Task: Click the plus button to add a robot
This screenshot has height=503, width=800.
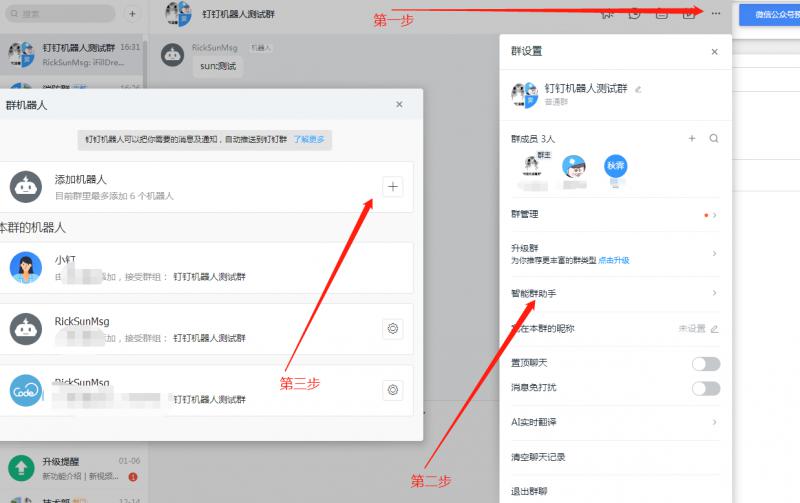Action: [x=392, y=187]
